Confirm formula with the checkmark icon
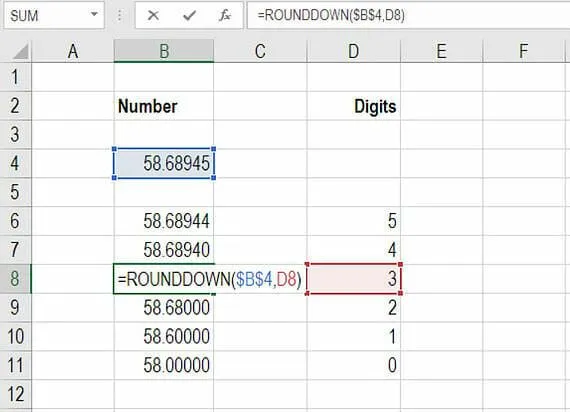This screenshot has width=570, height=412. pos(189,15)
